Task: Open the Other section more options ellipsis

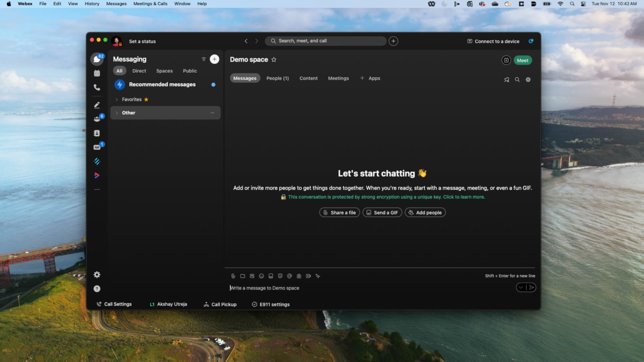Action: [213, 113]
